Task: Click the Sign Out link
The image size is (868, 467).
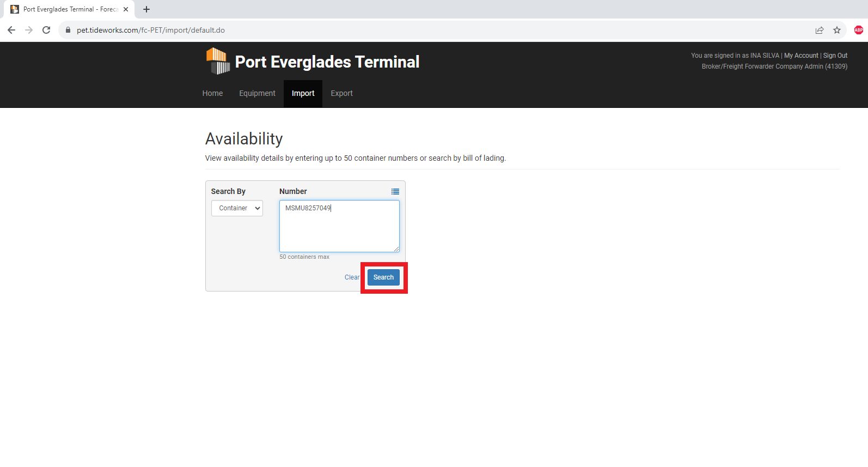Action: coord(835,56)
